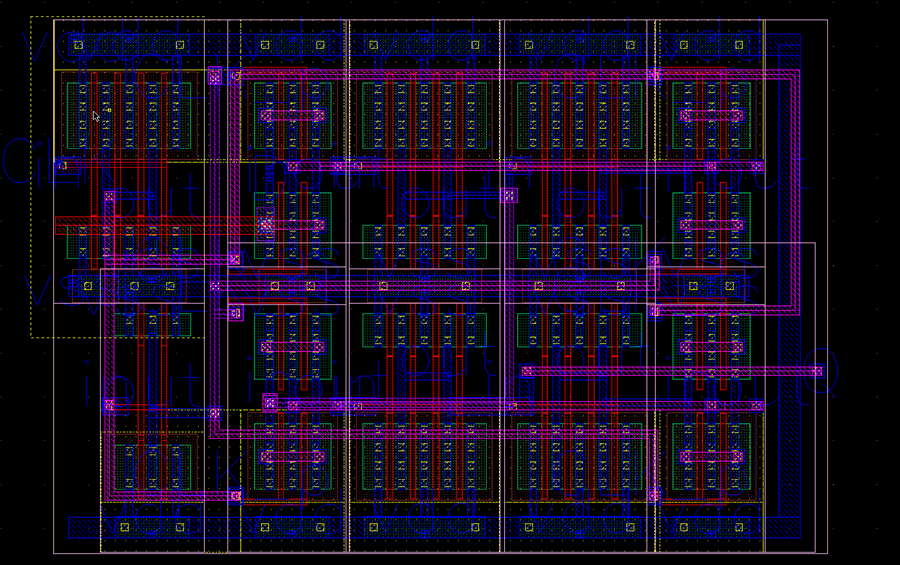The image size is (900, 565).
Task: Select the via at the top-right corner of the upper magenta route
Action: point(654,75)
